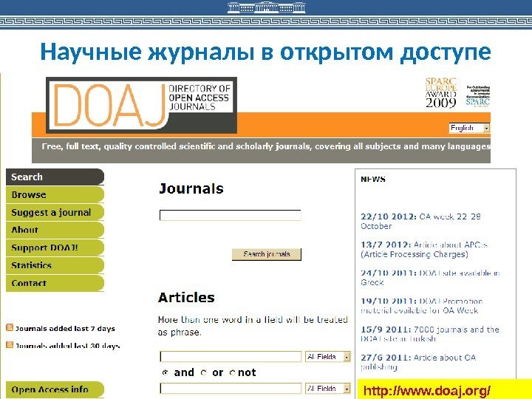Image resolution: width=532 pixels, height=399 pixels.
Task: Open news about DOAJ Promotion material
Action: [422, 306]
